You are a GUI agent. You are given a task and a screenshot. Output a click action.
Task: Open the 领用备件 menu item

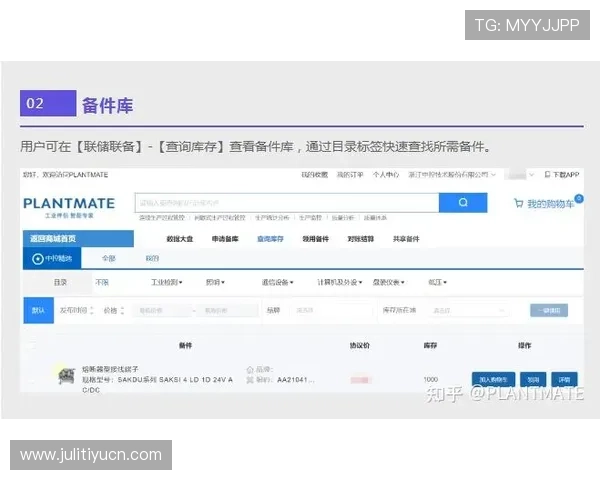(316, 239)
